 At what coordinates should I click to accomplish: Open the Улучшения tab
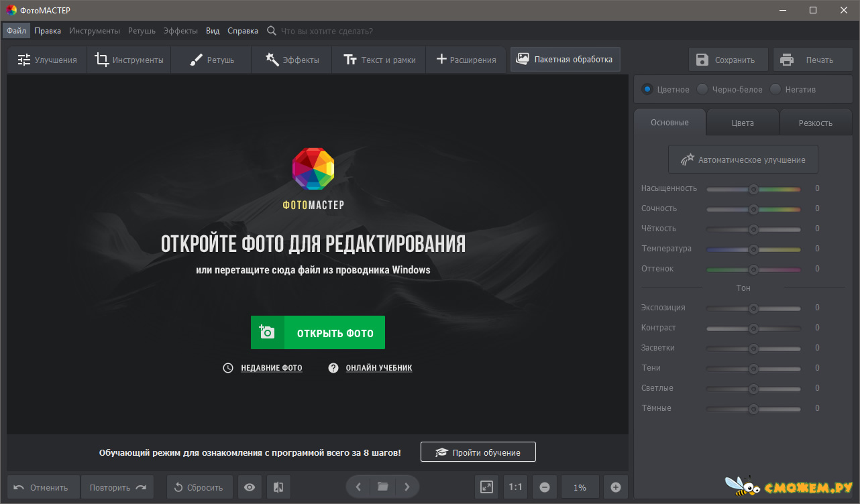[47, 60]
